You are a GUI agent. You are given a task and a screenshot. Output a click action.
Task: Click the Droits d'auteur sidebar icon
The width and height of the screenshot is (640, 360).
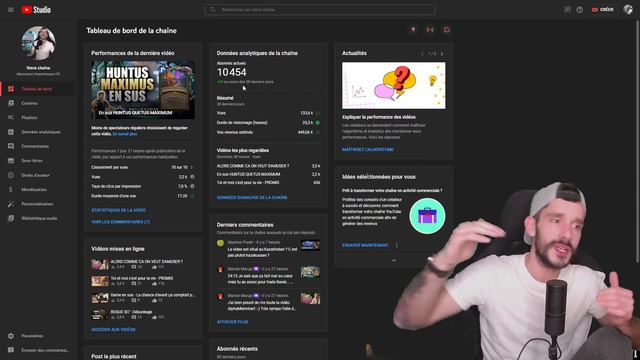11,175
